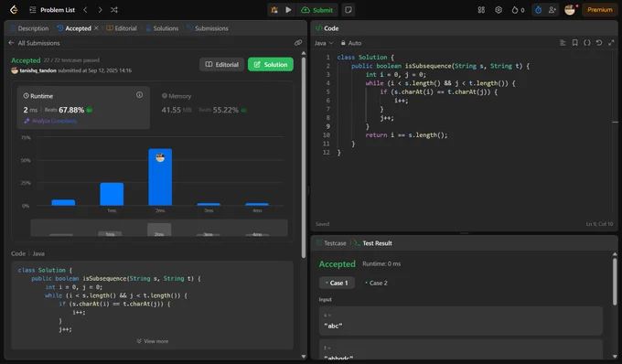Viewport: 622px width, 364px height.
Task: Switch to the Description tab
Action: point(30,28)
